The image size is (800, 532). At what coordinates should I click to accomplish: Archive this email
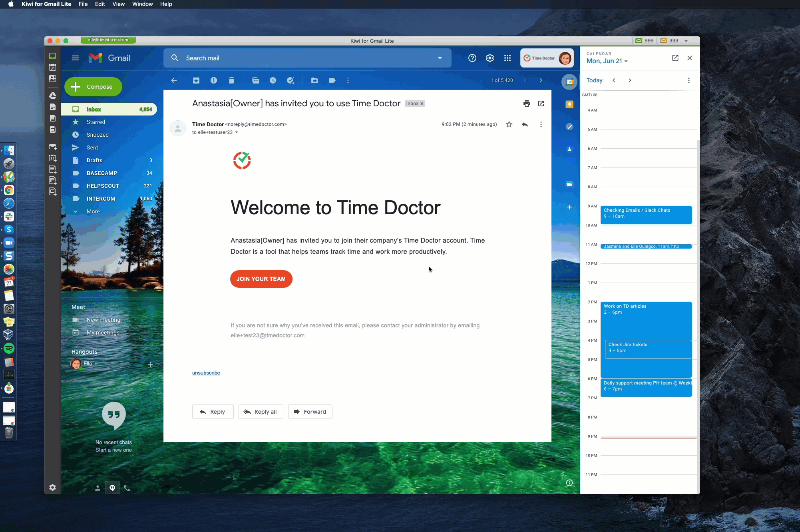pos(196,80)
